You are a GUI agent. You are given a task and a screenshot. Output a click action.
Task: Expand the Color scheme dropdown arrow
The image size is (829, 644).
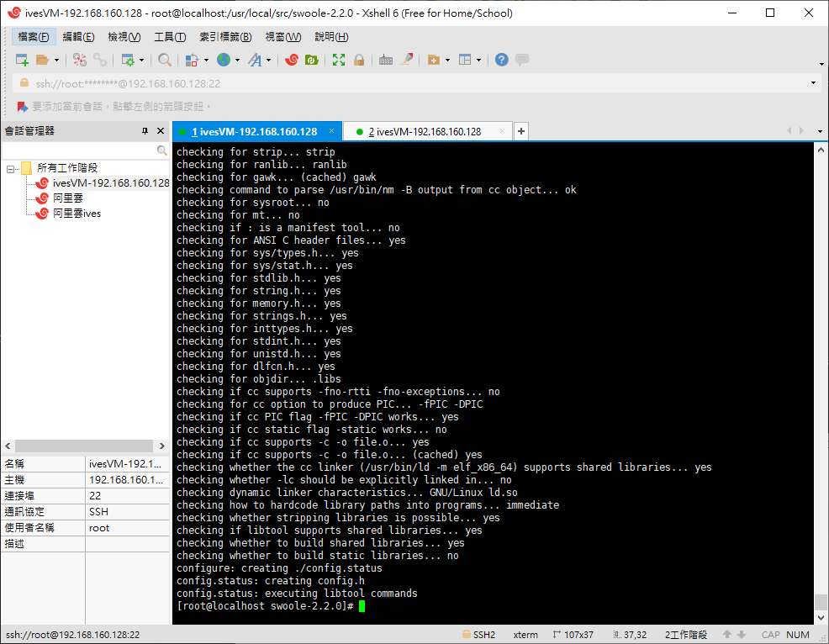click(206, 61)
